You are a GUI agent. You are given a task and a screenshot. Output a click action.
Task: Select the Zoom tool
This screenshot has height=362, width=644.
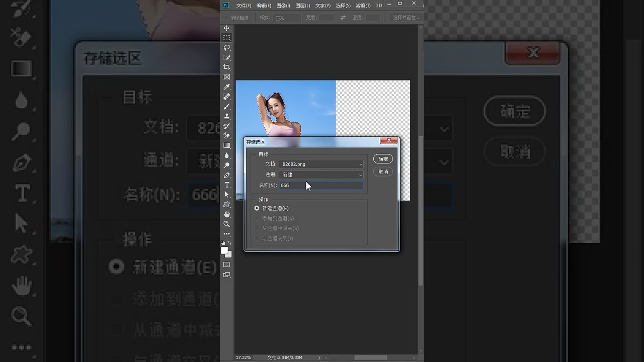click(227, 224)
